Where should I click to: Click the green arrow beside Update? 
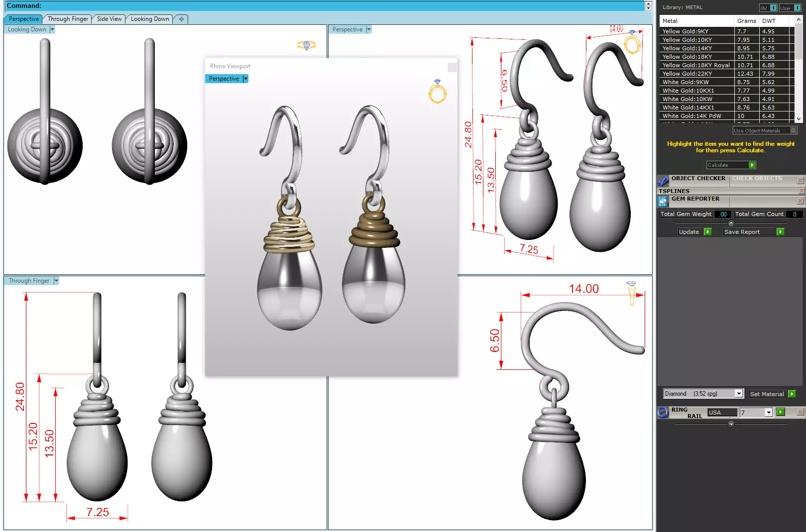[708, 232]
